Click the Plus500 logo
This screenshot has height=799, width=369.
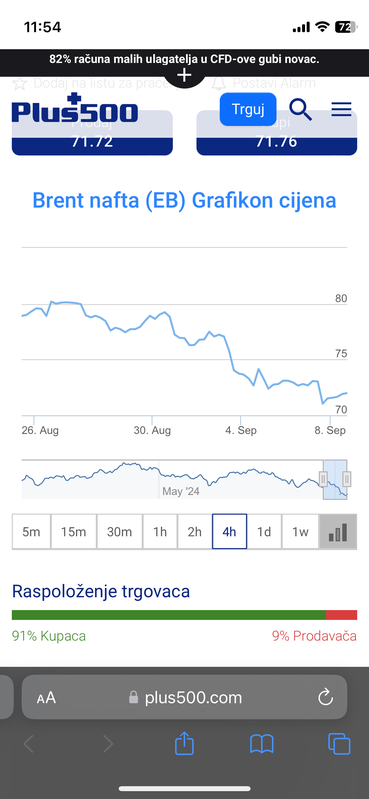(75, 108)
